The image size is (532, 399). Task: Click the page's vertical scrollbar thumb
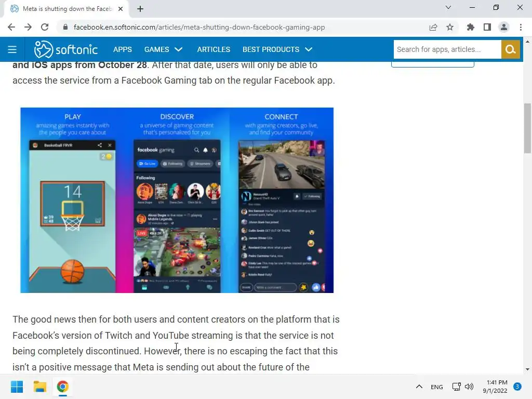[527, 128]
